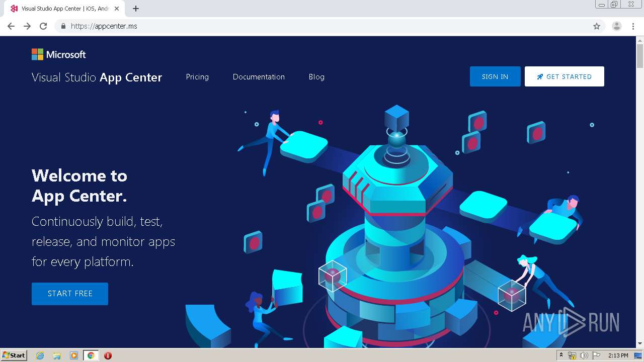Bookmark this page with the star
The image size is (644, 362).
(597, 26)
